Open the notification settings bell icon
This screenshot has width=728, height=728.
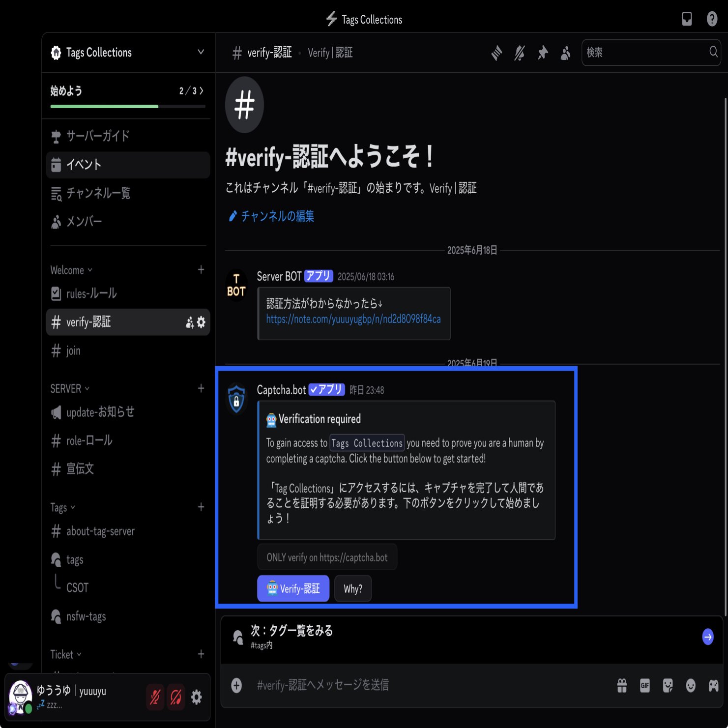pos(519,53)
